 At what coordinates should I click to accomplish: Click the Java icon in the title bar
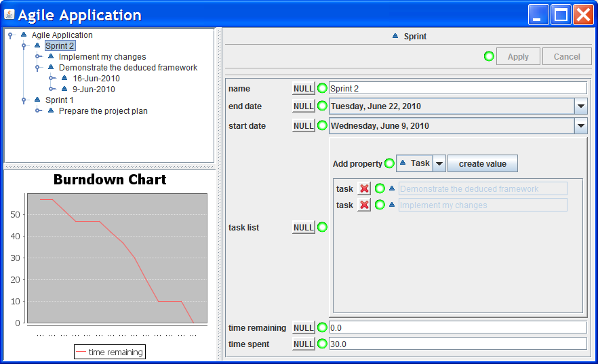9,14
